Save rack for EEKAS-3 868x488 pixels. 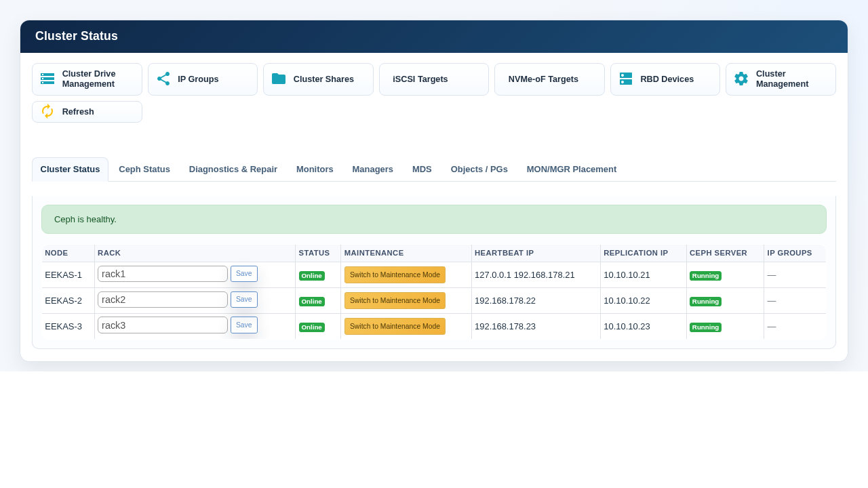[244, 325]
